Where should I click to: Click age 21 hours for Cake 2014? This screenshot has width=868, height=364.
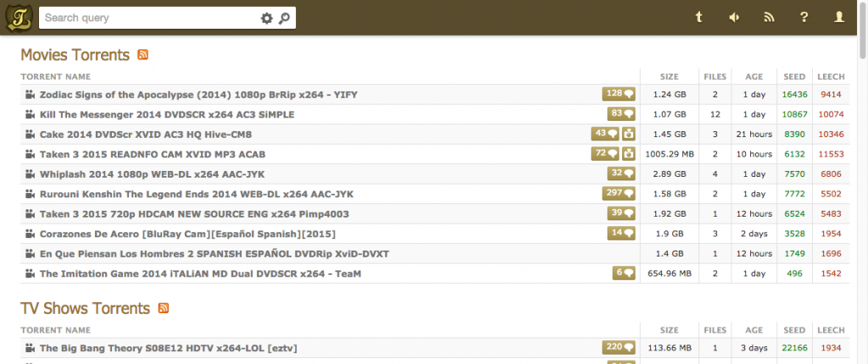(x=754, y=135)
